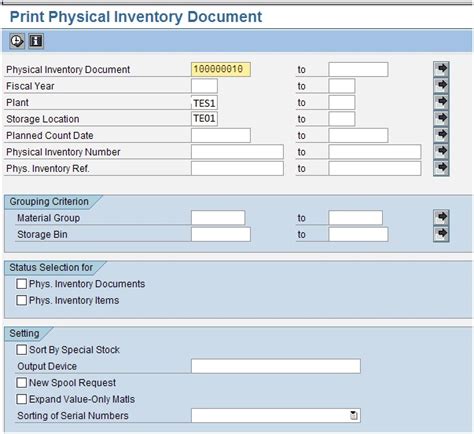Enable New Spool Request checkbox

pyautogui.click(x=22, y=383)
